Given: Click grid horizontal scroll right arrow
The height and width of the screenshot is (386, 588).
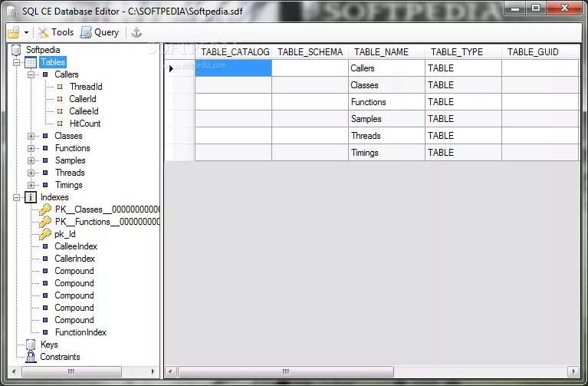Looking at the screenshot, I should tap(573, 371).
